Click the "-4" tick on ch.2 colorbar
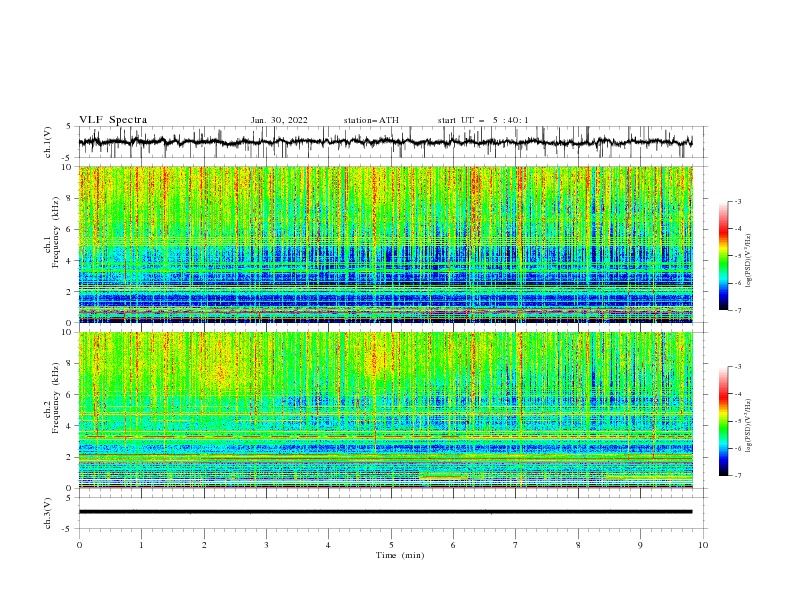Screen dimensions: 792x612 click(x=737, y=394)
